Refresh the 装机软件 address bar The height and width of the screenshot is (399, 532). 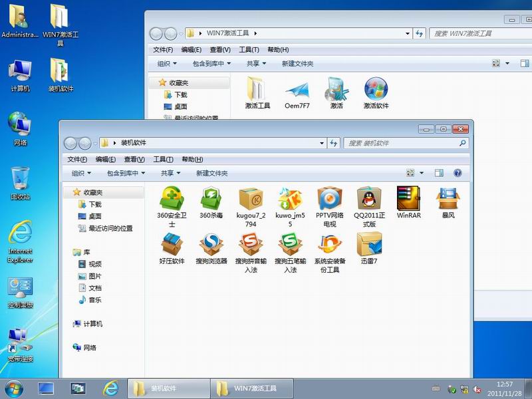tap(334, 143)
